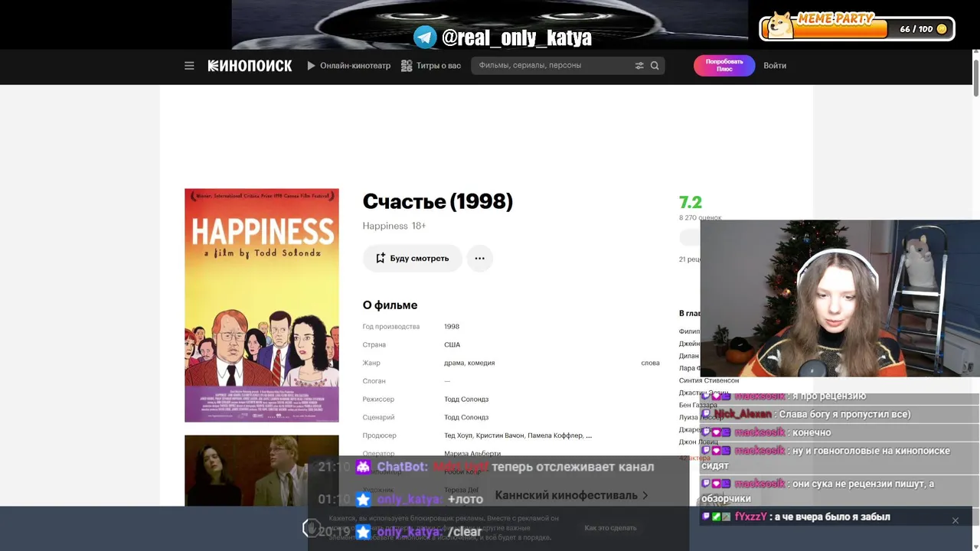Expand the producers list ellipsis

(589, 435)
